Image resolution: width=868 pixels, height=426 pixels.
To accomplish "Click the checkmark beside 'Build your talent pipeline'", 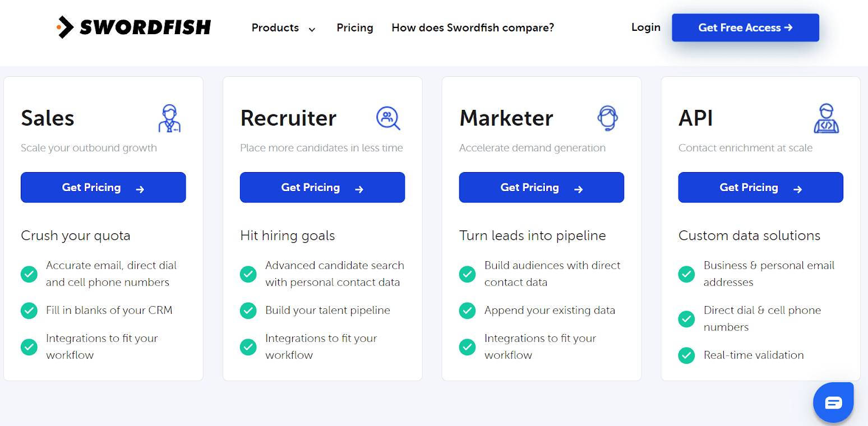I will pos(248,311).
